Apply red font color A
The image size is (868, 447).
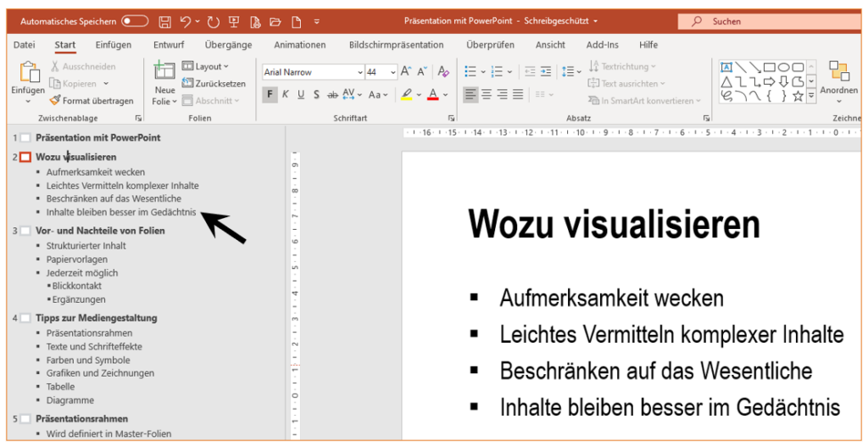[433, 94]
